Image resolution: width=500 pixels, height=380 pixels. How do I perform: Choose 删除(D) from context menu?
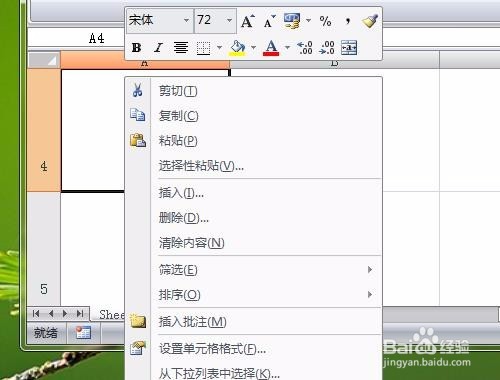[x=253, y=218]
